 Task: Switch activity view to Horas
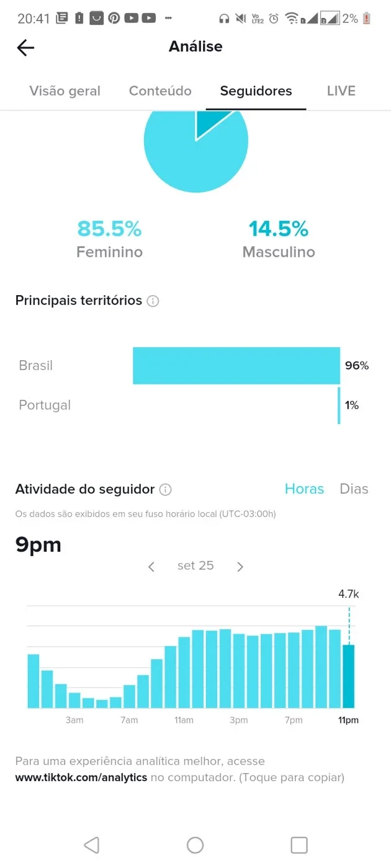(304, 489)
